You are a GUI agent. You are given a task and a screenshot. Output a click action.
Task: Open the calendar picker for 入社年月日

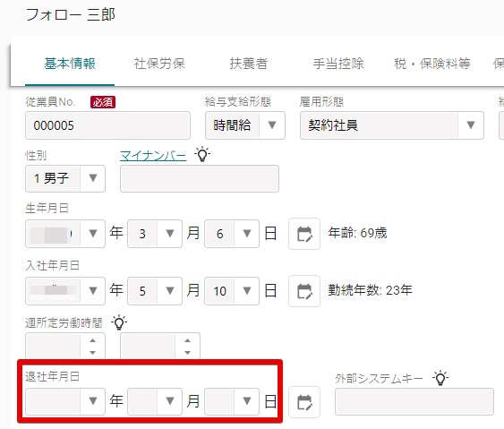click(304, 291)
